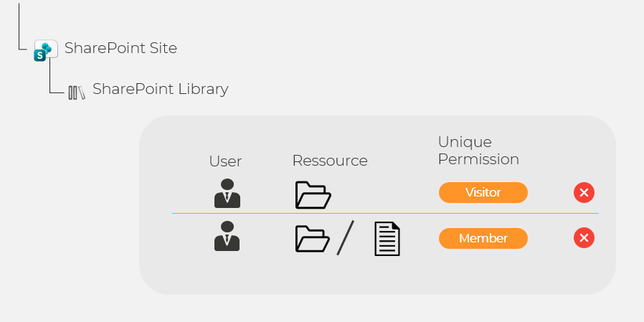Viewport: 644px width, 322px height.
Task: Click the user icon in the Visitor row
Action: tap(227, 193)
